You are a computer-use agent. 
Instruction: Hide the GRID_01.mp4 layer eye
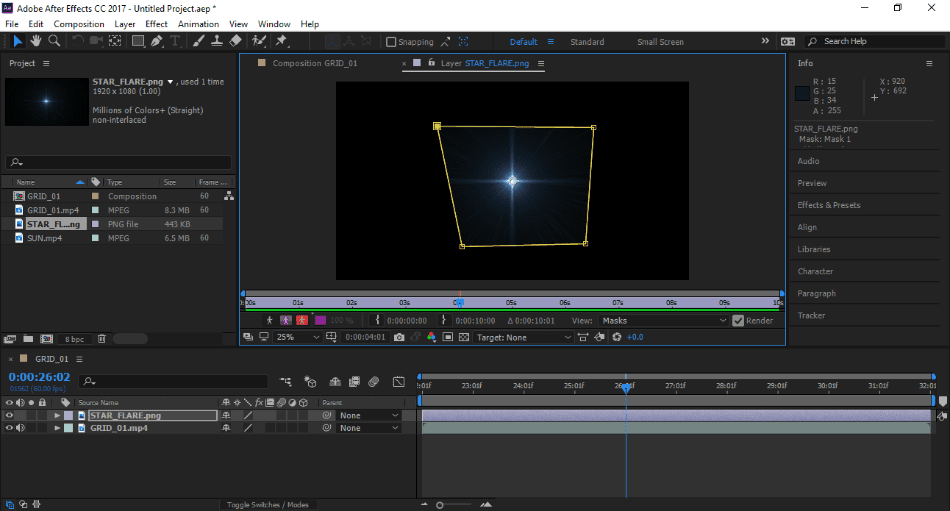tap(9, 428)
